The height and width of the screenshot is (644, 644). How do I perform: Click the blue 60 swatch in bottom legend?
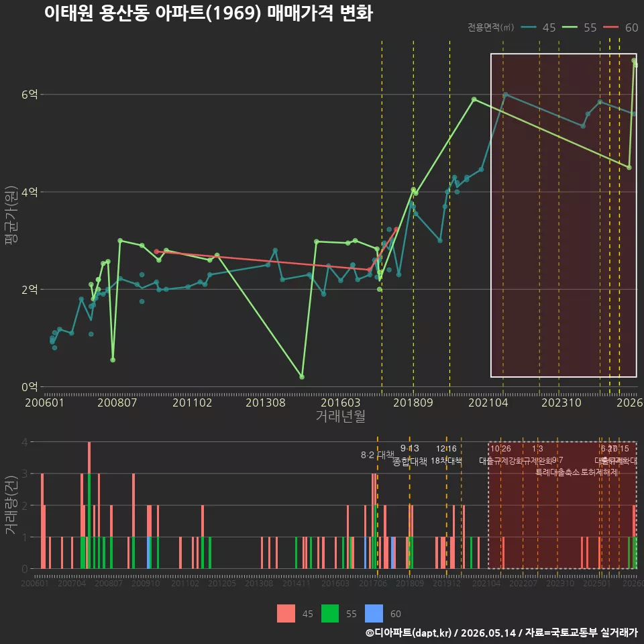[374, 614]
